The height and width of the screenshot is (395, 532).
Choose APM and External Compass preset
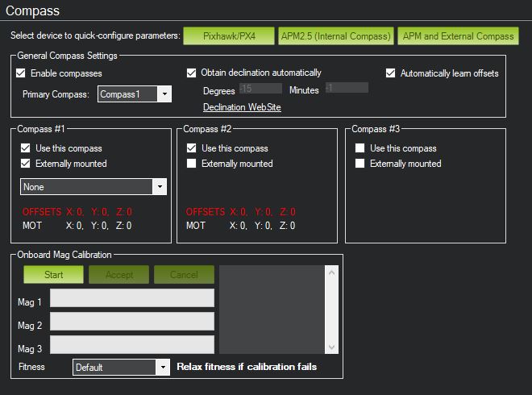click(458, 36)
